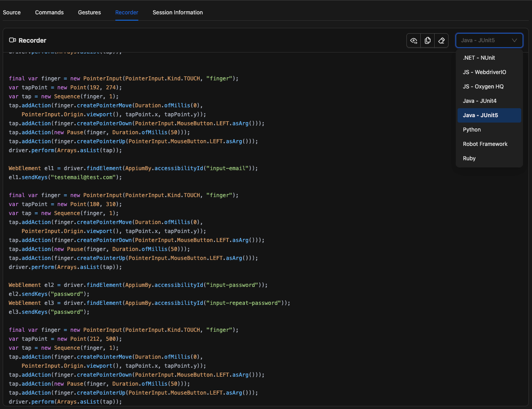Select Python as recorder language
The height and width of the screenshot is (409, 532).
472,129
